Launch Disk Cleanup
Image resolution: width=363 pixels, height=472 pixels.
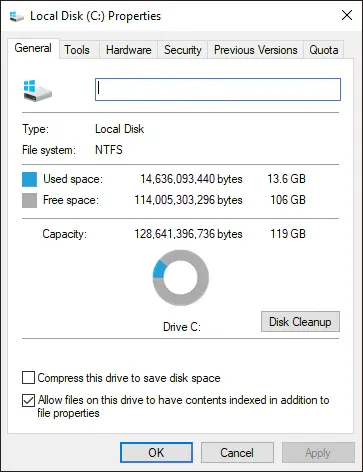click(x=300, y=322)
